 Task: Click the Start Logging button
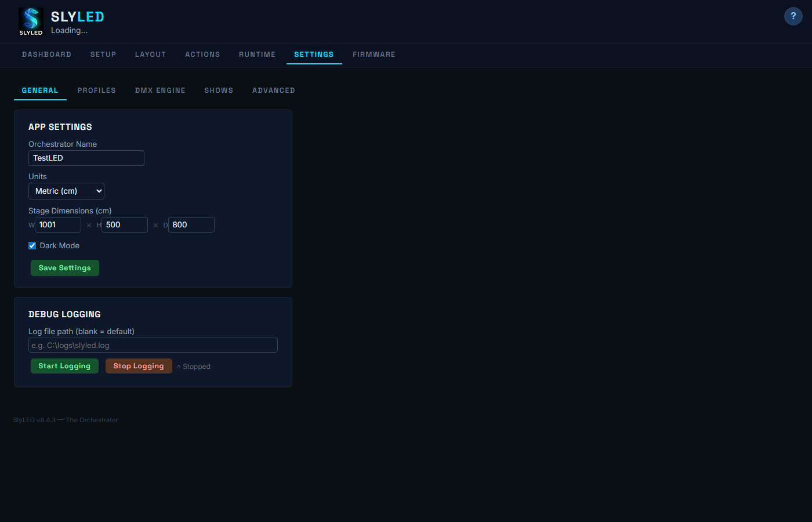tap(64, 366)
